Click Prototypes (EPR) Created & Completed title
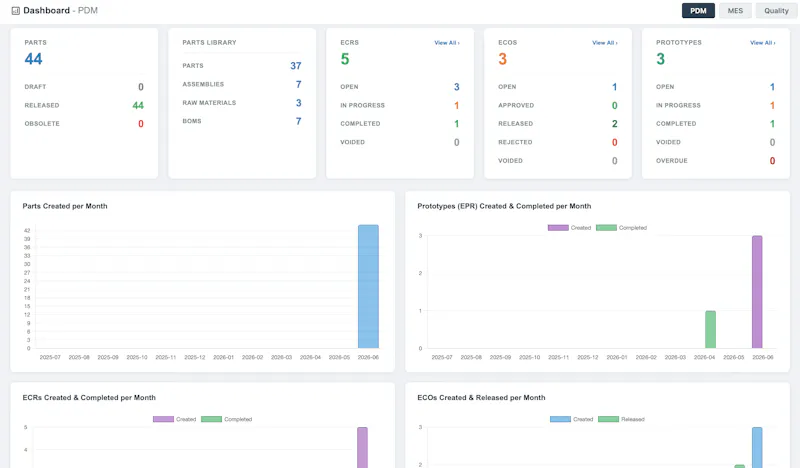The width and height of the screenshot is (800, 468). [x=504, y=206]
